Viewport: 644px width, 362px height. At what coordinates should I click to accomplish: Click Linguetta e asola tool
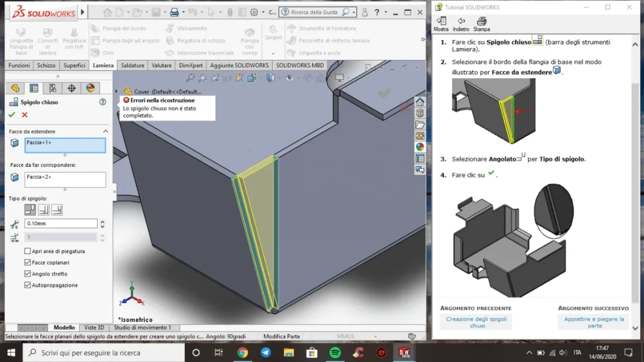[314, 53]
